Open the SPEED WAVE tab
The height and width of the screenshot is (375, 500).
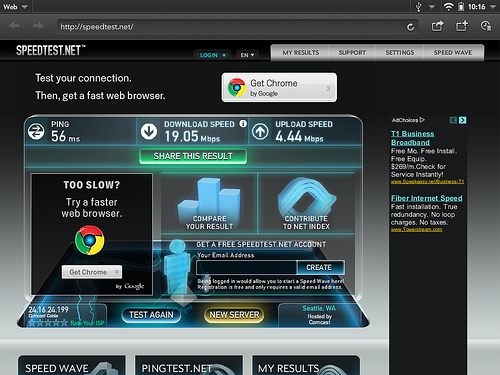453,53
